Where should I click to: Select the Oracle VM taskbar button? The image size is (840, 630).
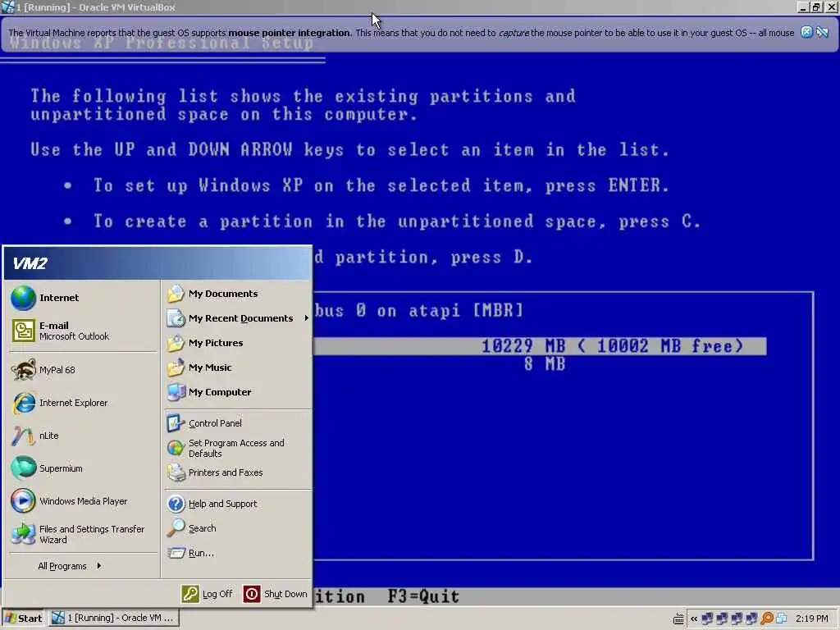click(x=114, y=618)
